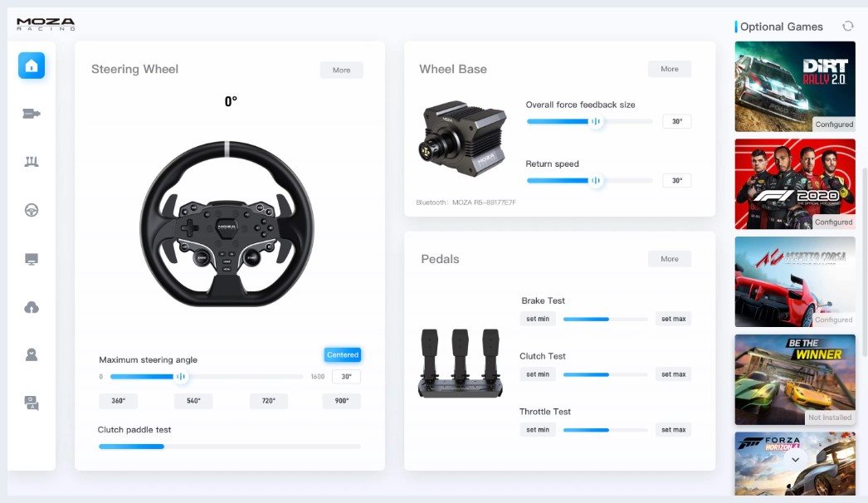Click the Return speed value field
The image size is (868, 503).
[x=676, y=181]
